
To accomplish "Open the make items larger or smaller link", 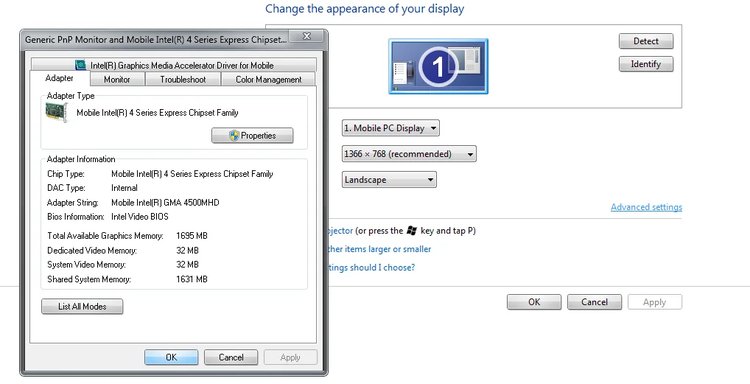I will (379, 249).
